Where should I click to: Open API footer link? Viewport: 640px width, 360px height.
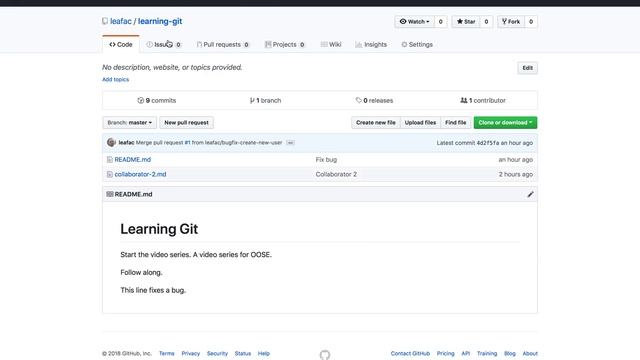point(466,353)
